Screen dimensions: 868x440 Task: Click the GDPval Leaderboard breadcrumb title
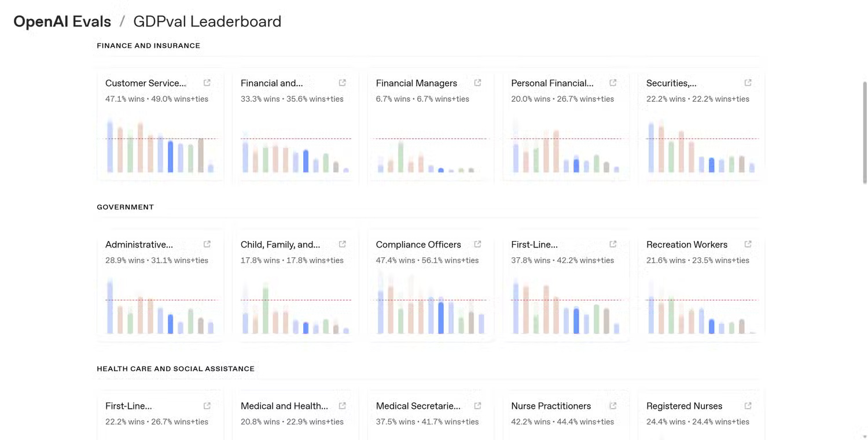(207, 21)
